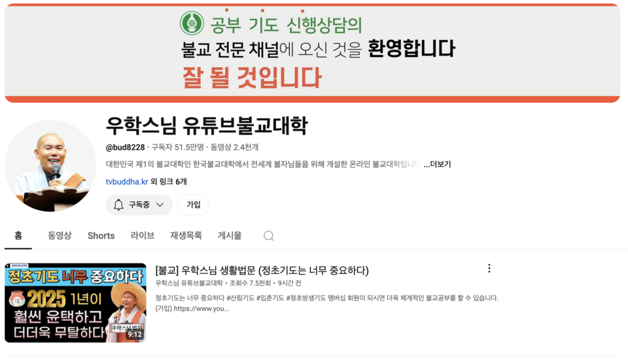Click the green lotus logo in banner
Viewport: 628px width, 364px height.
pyautogui.click(x=192, y=23)
